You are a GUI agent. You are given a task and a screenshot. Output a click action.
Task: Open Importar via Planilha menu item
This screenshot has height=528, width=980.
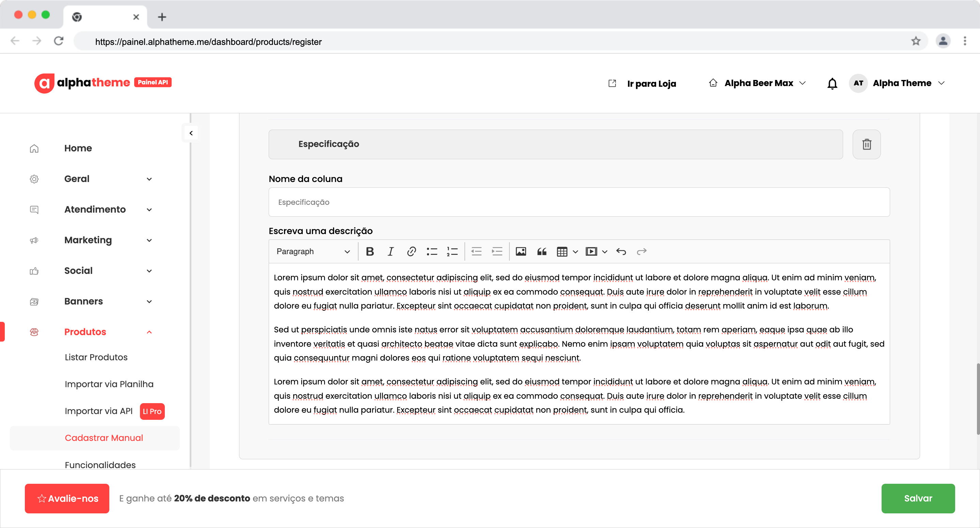click(109, 384)
